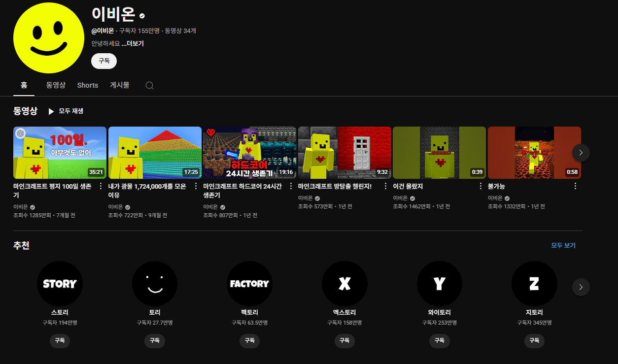The image size is (618, 364).
Task: Subscribe to the 스토리 channel
Action: pos(60,340)
